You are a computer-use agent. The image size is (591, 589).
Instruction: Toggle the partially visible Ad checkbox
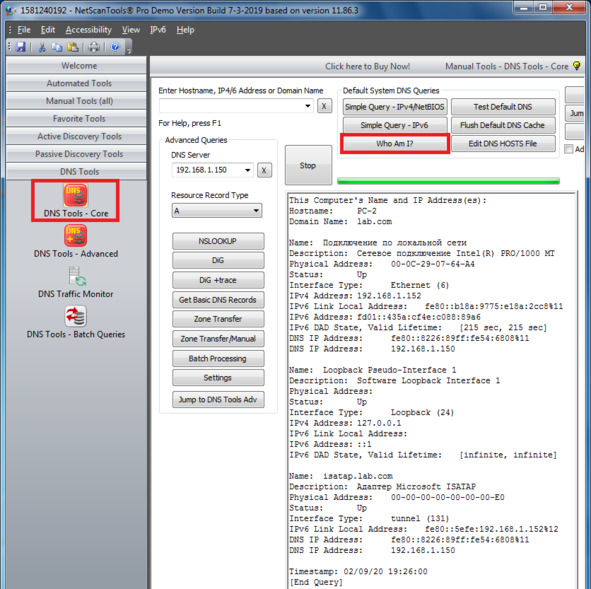[x=568, y=149]
